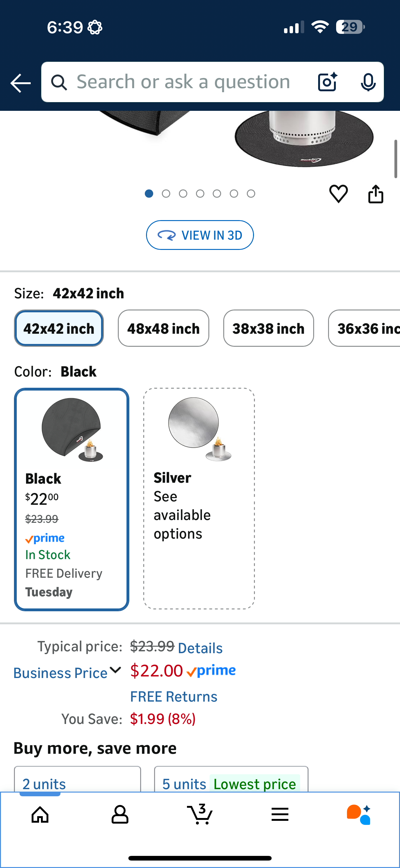Tap the search input field
400x868 pixels.
point(184,82)
